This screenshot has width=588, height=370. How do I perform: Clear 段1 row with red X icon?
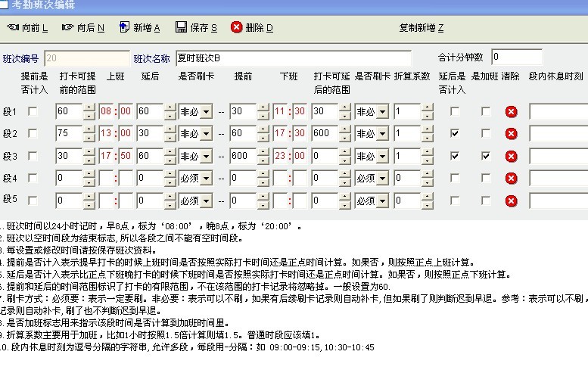click(x=511, y=112)
